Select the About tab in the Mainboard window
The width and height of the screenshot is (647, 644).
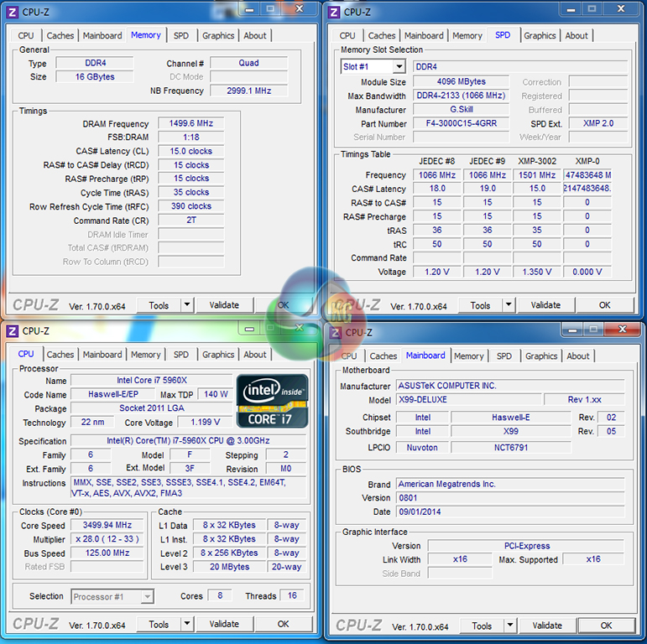pos(577,356)
